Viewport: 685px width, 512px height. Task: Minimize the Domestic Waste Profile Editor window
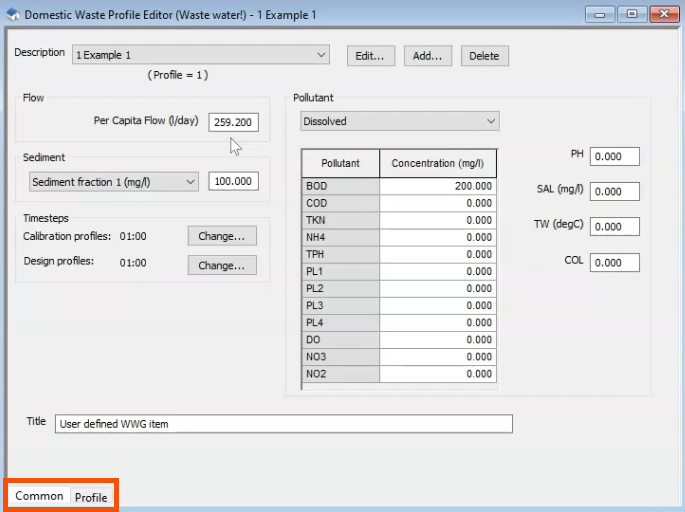(x=600, y=14)
